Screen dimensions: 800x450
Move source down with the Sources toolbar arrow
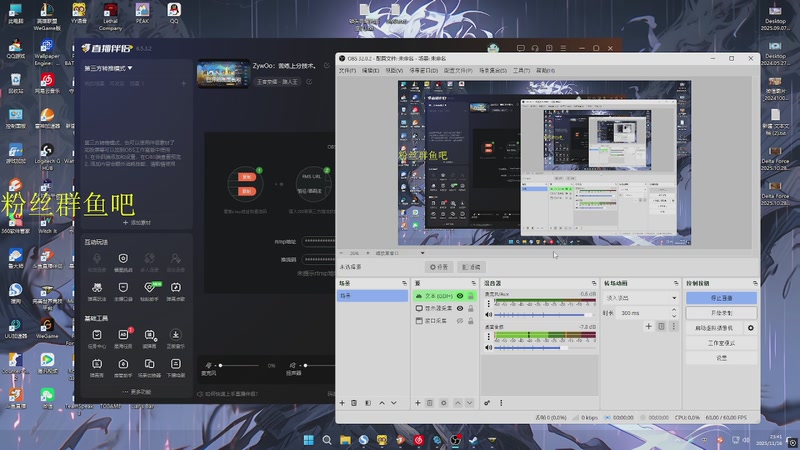(x=469, y=403)
